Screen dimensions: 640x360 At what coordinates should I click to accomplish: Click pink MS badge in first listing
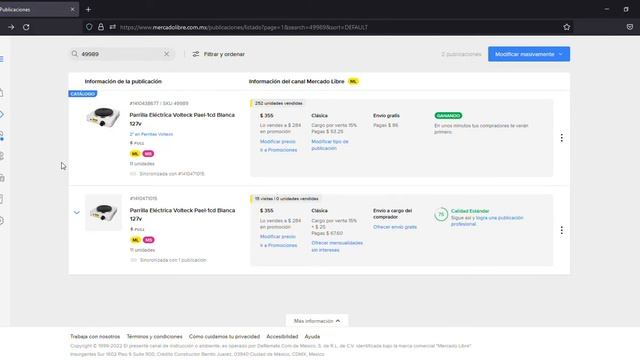pyautogui.click(x=148, y=153)
